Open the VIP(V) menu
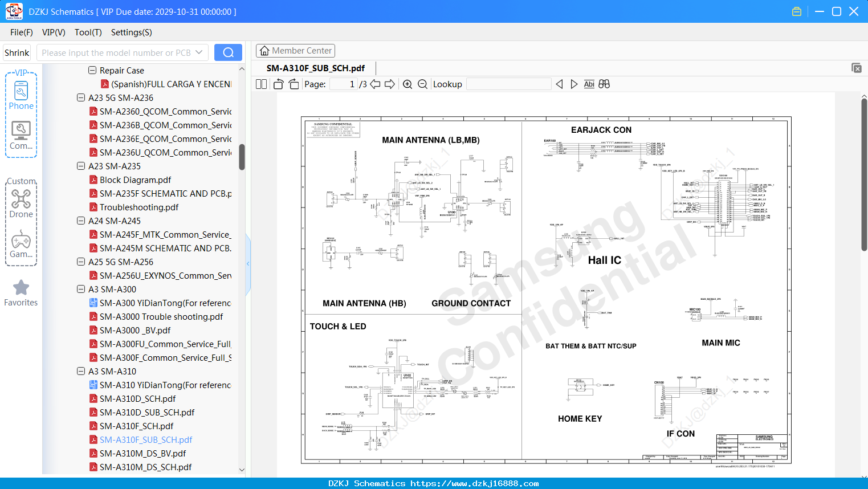 pyautogui.click(x=54, y=32)
